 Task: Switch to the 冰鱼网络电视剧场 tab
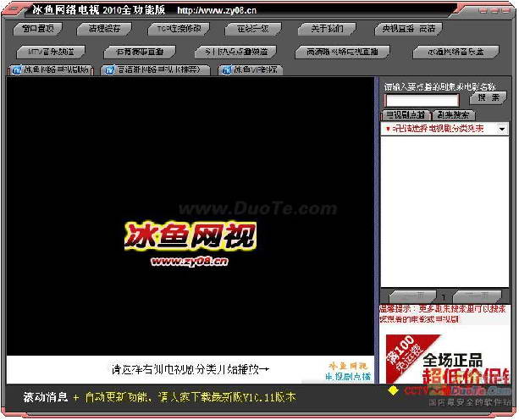click(51, 69)
